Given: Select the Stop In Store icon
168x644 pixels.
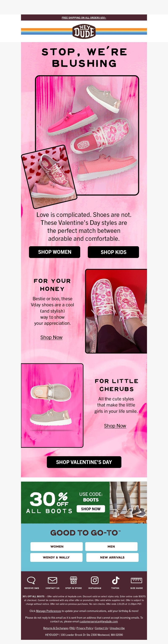Looking at the screenshot, I should click(73, 580).
